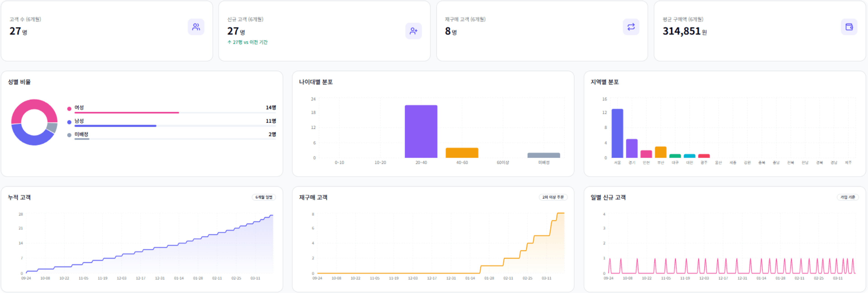Click the pink 인천 region bar
Screen dimensions: 868x293
coord(646,154)
